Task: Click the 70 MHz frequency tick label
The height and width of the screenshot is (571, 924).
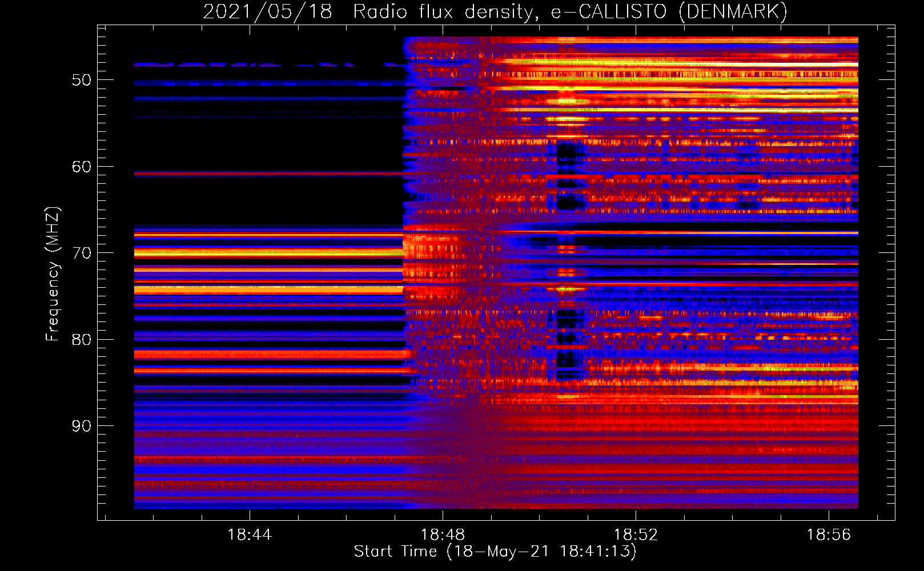Action: click(x=82, y=253)
